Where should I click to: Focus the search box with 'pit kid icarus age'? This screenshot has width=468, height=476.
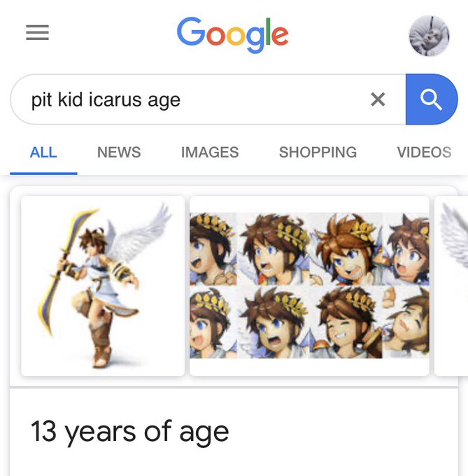coord(208,99)
